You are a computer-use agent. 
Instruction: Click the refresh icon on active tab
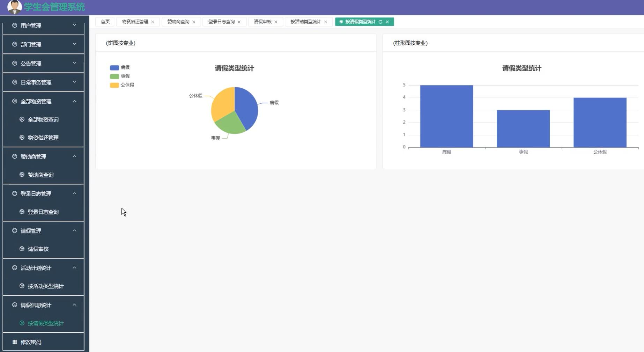[380, 22]
